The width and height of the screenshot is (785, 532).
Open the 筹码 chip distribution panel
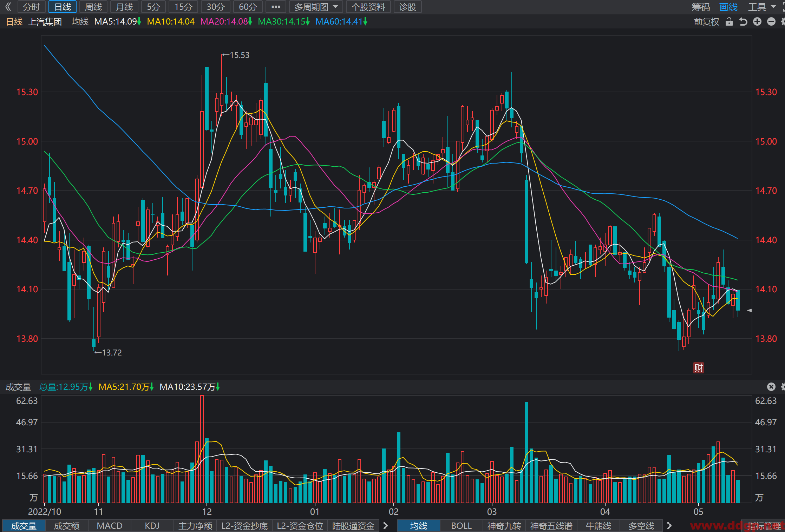pos(701,7)
